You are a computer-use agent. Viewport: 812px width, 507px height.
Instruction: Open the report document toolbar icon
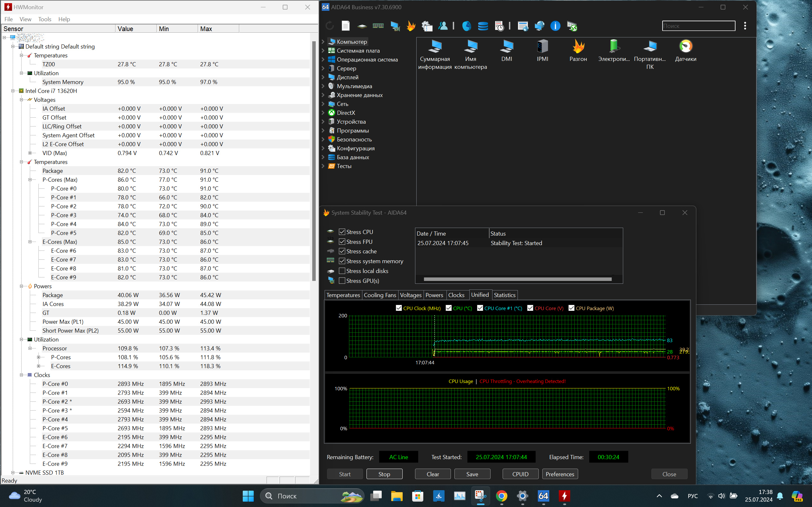[346, 26]
